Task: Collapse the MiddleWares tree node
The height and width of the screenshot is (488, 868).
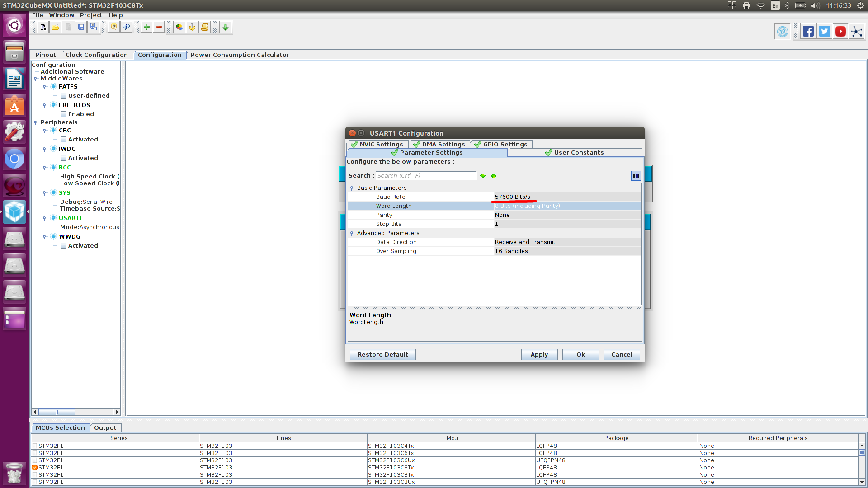Action: [35, 79]
